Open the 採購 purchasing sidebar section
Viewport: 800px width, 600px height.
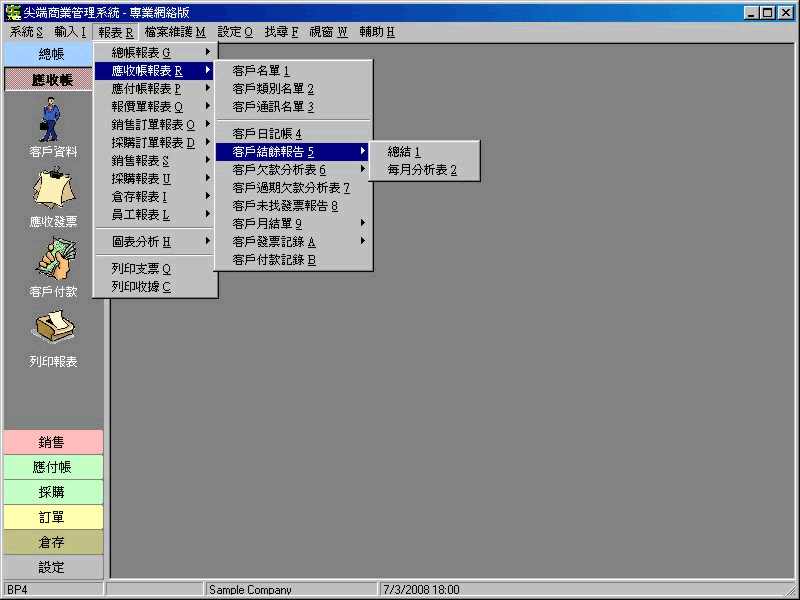click(53, 492)
